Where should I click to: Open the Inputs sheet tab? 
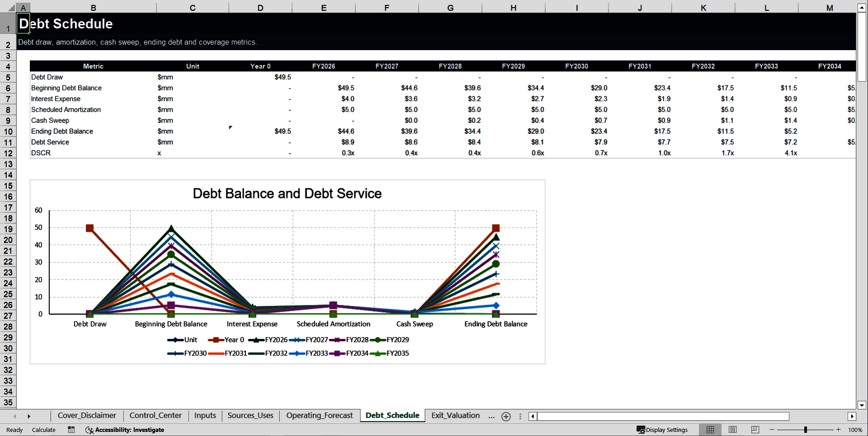pos(205,416)
